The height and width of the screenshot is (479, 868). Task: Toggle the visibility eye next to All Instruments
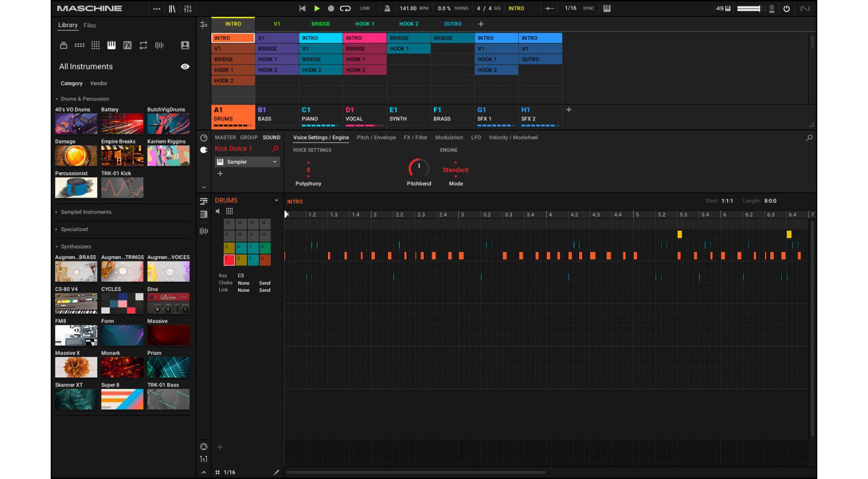[185, 66]
